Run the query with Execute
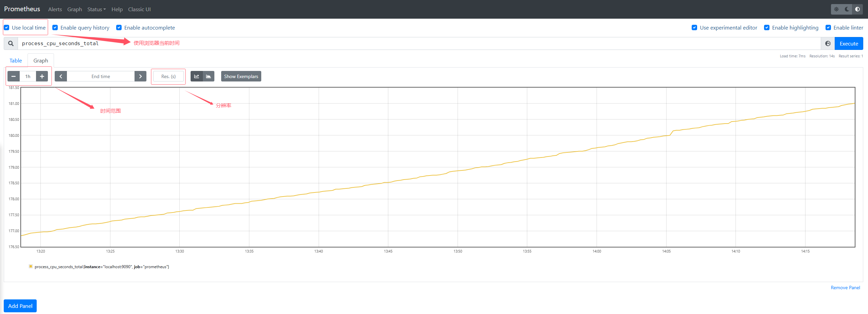Viewport: 868px width, 314px height. coord(849,43)
